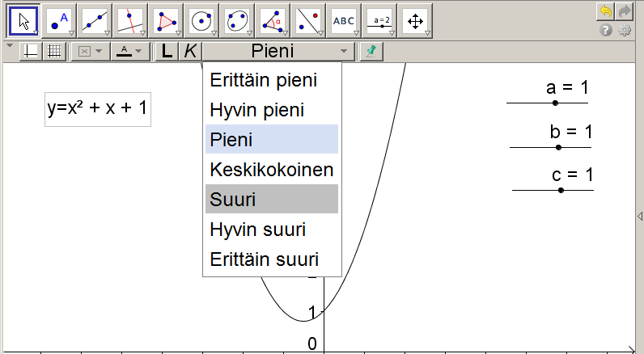Open the background colour box dropdown
The height and width of the screenshot is (354, 644).
click(x=90, y=51)
